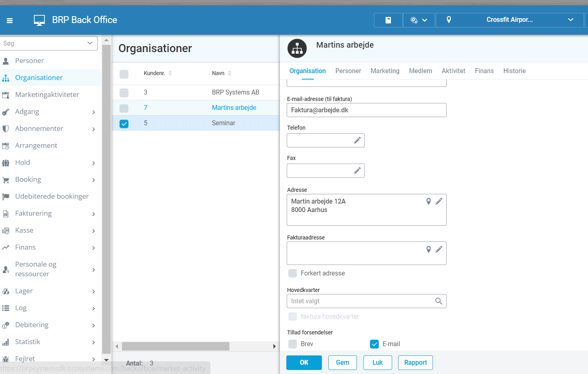This screenshot has width=588, height=374.
Task: Uncheck the Seminar row checkbox
Action: (124, 124)
